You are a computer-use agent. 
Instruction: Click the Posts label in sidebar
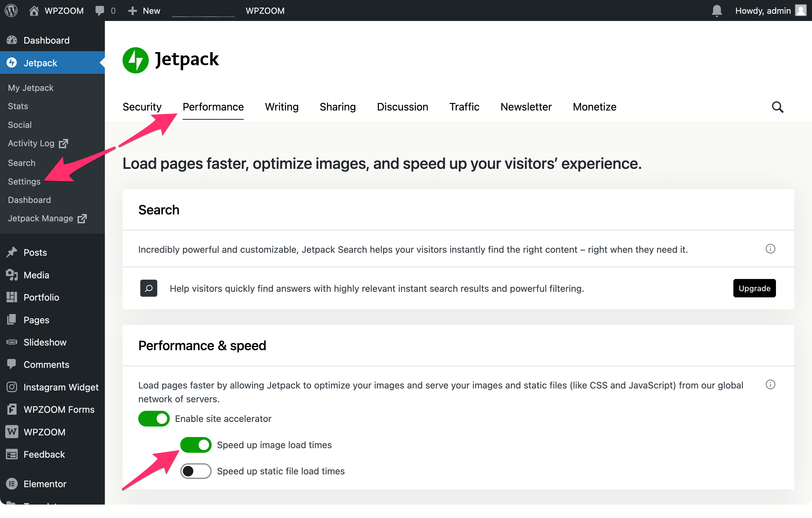[x=35, y=252]
